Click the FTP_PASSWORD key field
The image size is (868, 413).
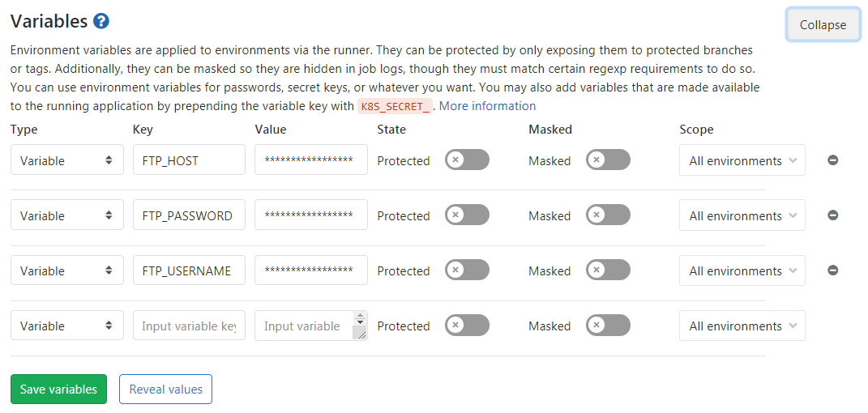[189, 215]
